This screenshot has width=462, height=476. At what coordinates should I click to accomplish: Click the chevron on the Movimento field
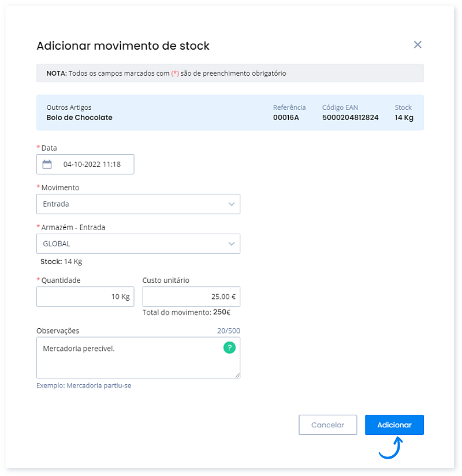pos(231,204)
